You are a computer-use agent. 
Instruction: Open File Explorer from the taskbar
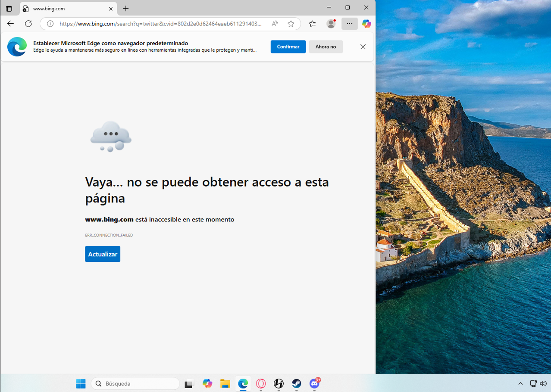point(225,383)
